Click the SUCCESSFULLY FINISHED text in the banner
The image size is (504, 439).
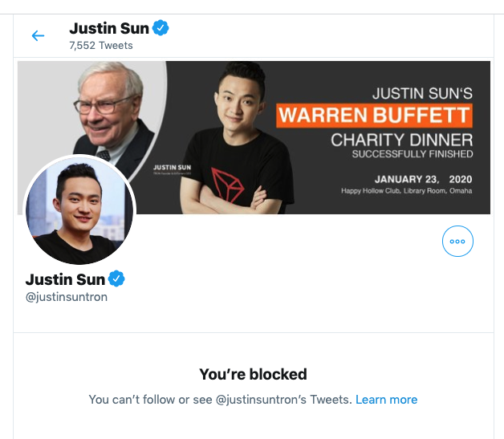413,154
